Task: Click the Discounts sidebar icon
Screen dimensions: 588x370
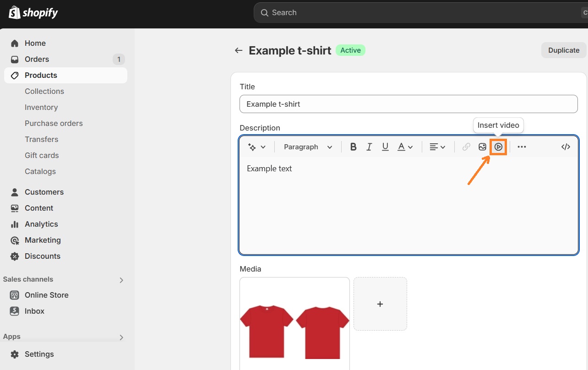Action: [15, 256]
